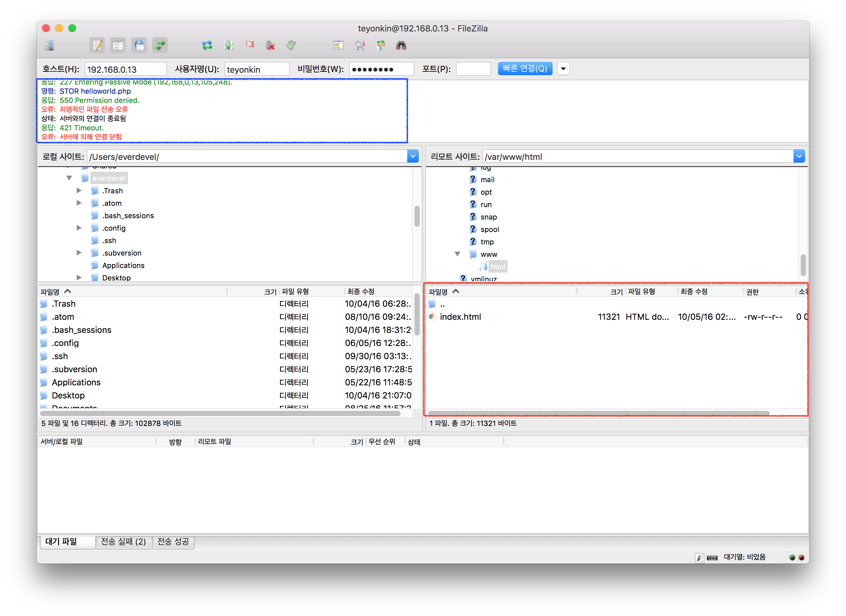846x616 pixels.
Task: Toggle the remote directory tree view
Action: (x=139, y=46)
